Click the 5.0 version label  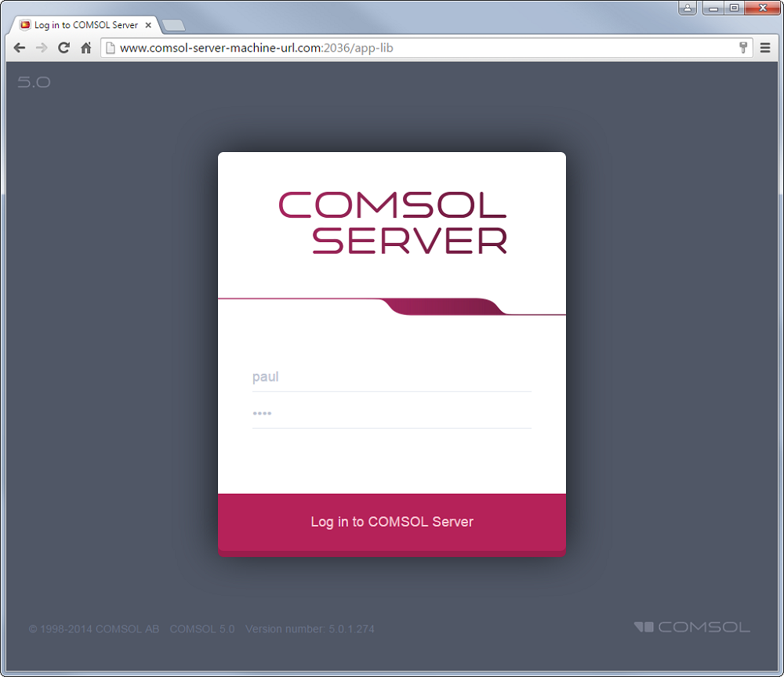(x=34, y=82)
